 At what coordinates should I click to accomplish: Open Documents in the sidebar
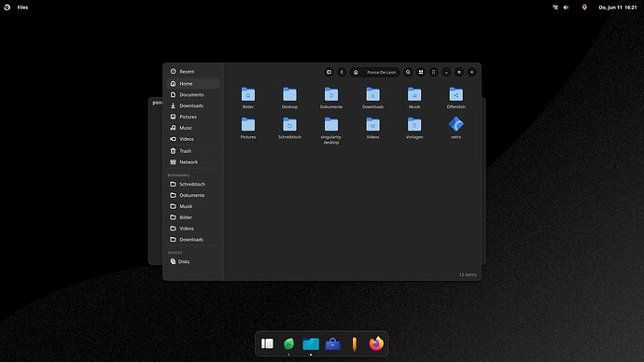(x=193, y=94)
